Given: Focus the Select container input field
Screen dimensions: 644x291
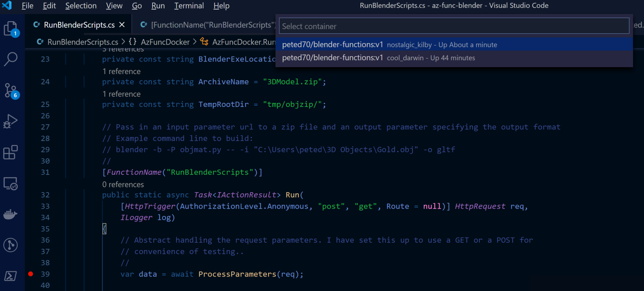Looking at the screenshot, I should click(454, 26).
